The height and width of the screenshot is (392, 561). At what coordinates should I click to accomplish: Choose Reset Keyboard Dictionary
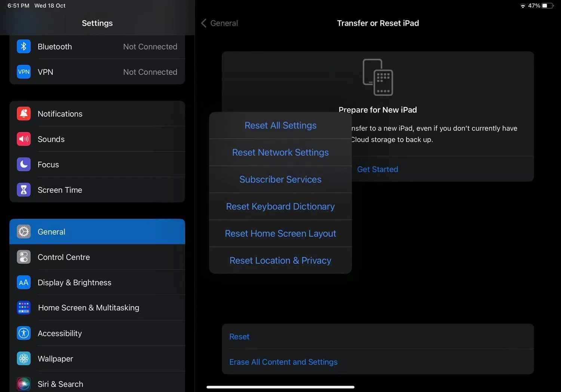(280, 206)
